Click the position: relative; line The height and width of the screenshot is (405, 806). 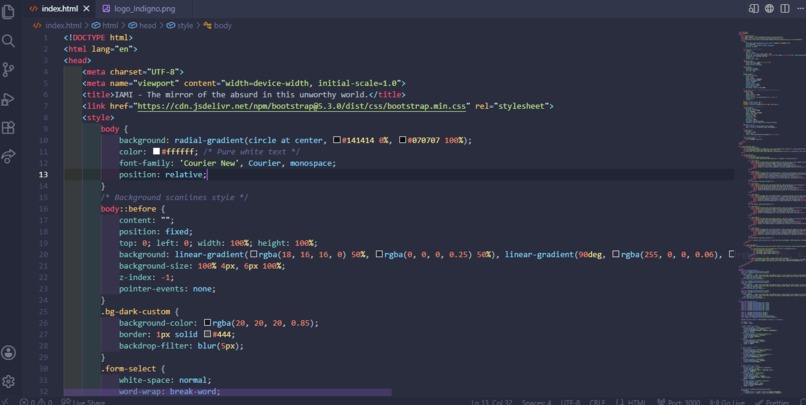coord(162,174)
